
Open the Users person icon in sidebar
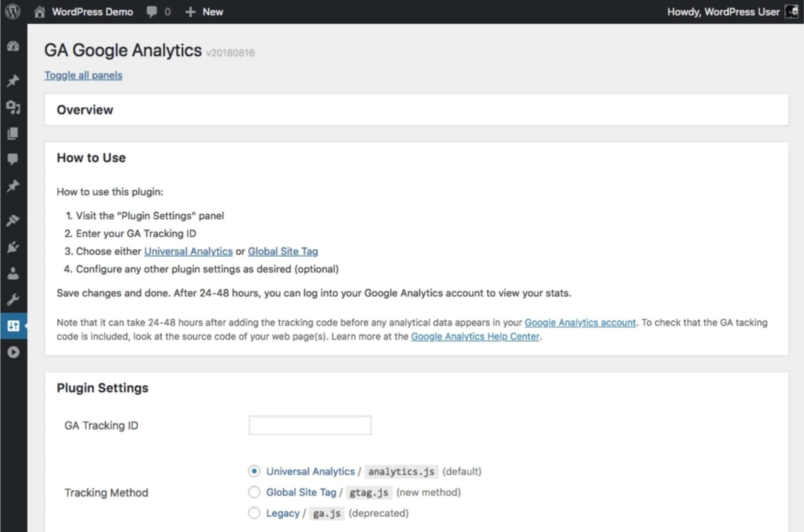13,273
